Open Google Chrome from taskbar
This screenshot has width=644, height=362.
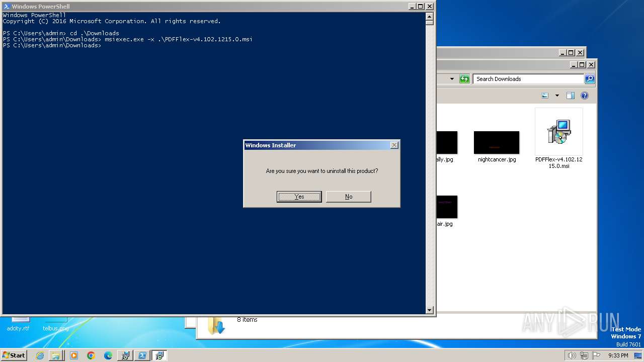pos(91,355)
